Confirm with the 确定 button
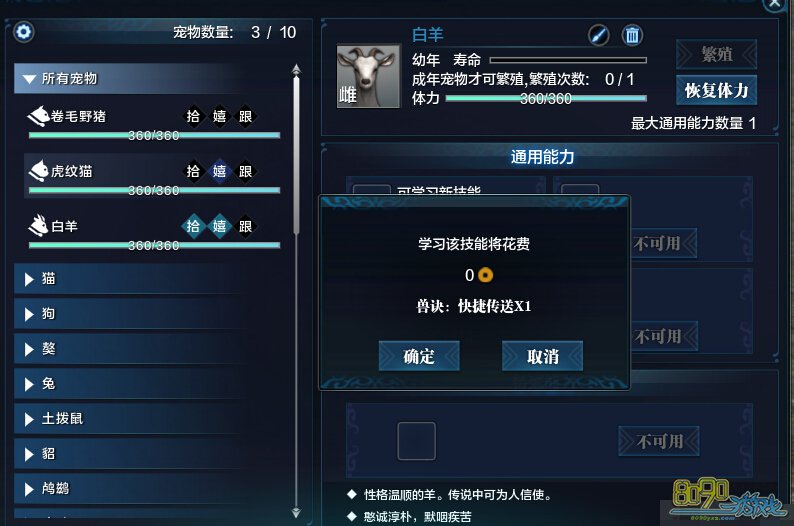This screenshot has width=794, height=526. (419, 356)
